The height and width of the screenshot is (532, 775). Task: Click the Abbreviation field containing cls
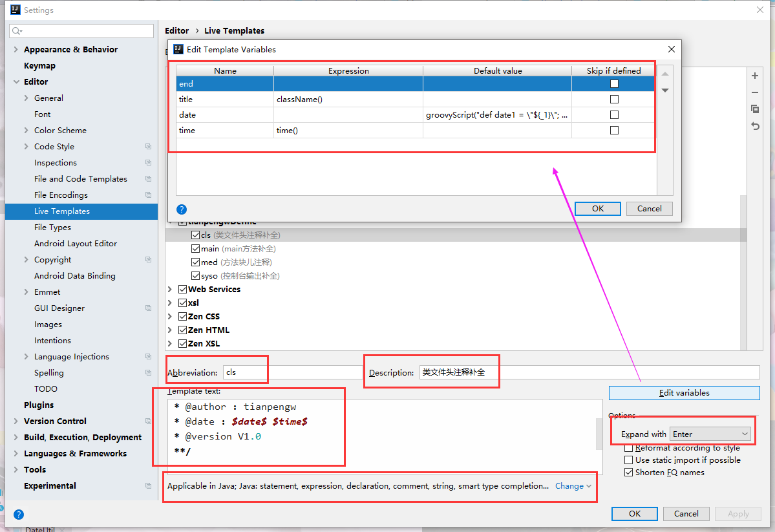(x=293, y=372)
